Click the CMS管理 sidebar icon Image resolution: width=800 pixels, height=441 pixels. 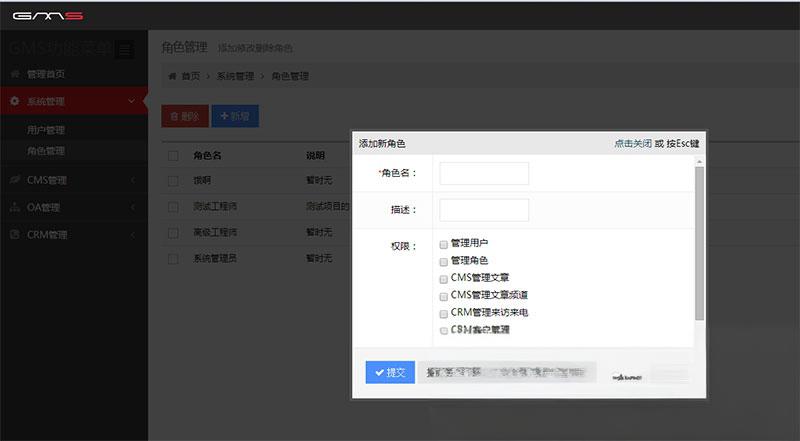(x=15, y=180)
